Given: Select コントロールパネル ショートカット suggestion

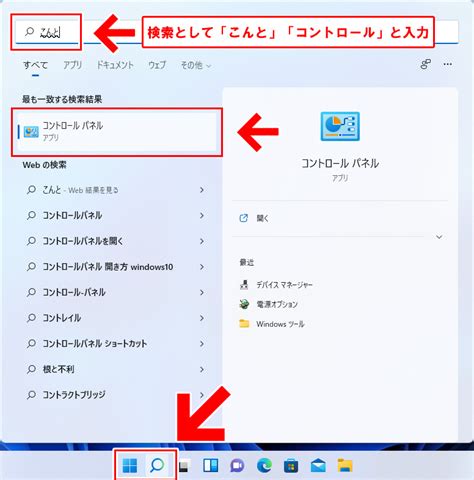Looking at the screenshot, I should pyautogui.click(x=116, y=344).
